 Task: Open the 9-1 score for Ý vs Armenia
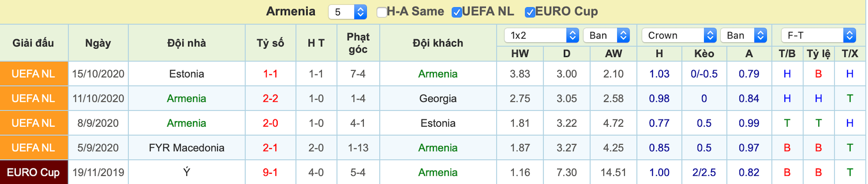(x=270, y=172)
